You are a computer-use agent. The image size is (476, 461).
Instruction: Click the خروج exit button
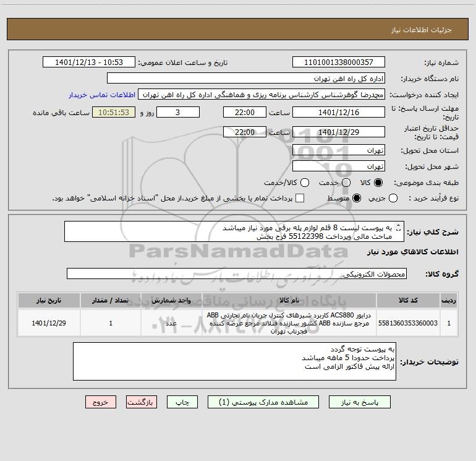(x=101, y=402)
